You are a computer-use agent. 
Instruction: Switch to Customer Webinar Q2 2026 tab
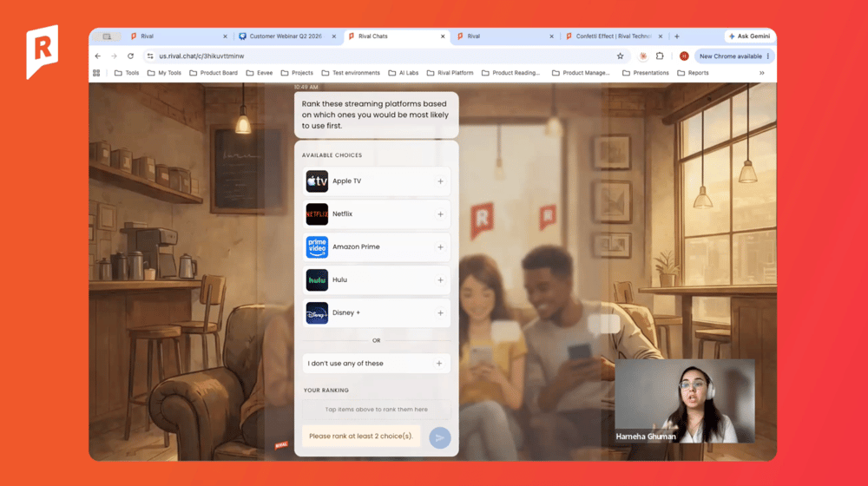coord(286,36)
